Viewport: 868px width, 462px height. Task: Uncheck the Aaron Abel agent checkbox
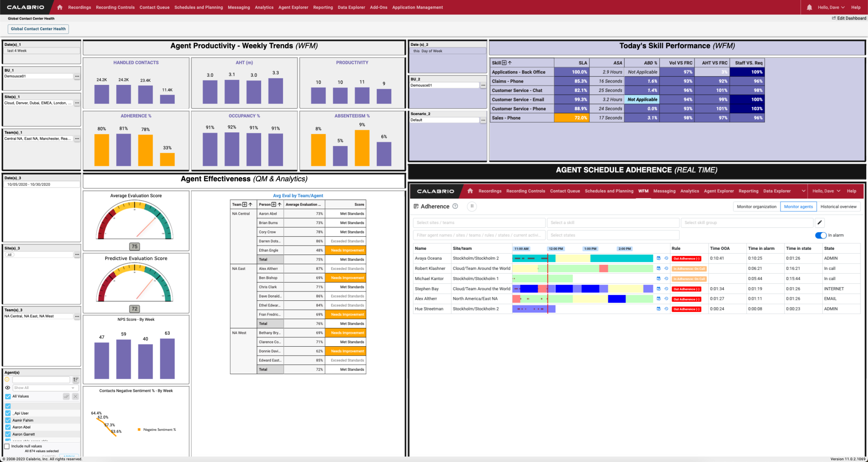click(8, 427)
